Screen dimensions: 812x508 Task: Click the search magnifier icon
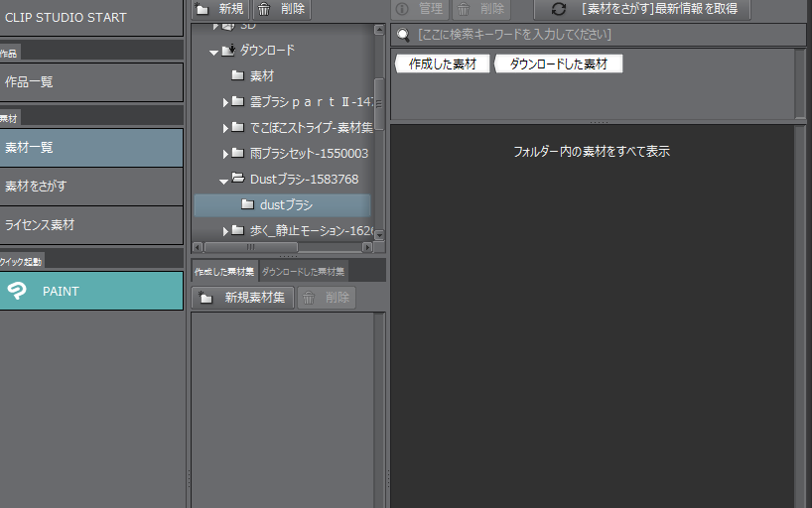coord(403,35)
